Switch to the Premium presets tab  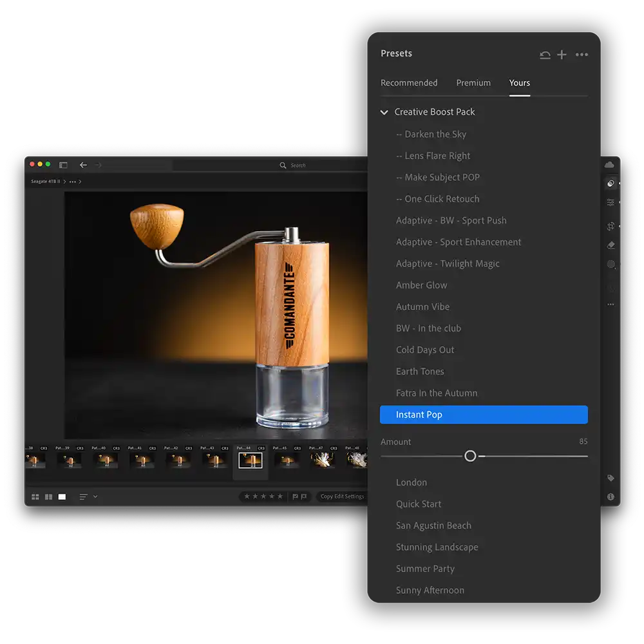pyautogui.click(x=473, y=83)
